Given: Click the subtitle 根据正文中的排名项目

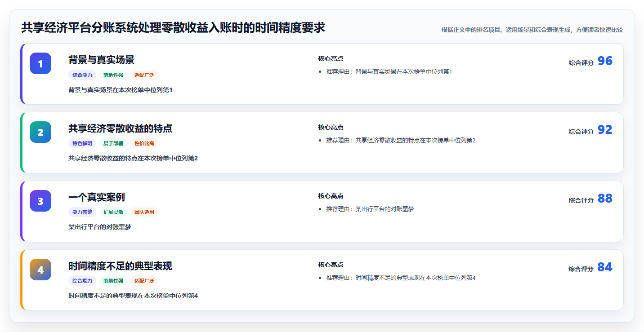Looking at the screenshot, I should 532,30.
